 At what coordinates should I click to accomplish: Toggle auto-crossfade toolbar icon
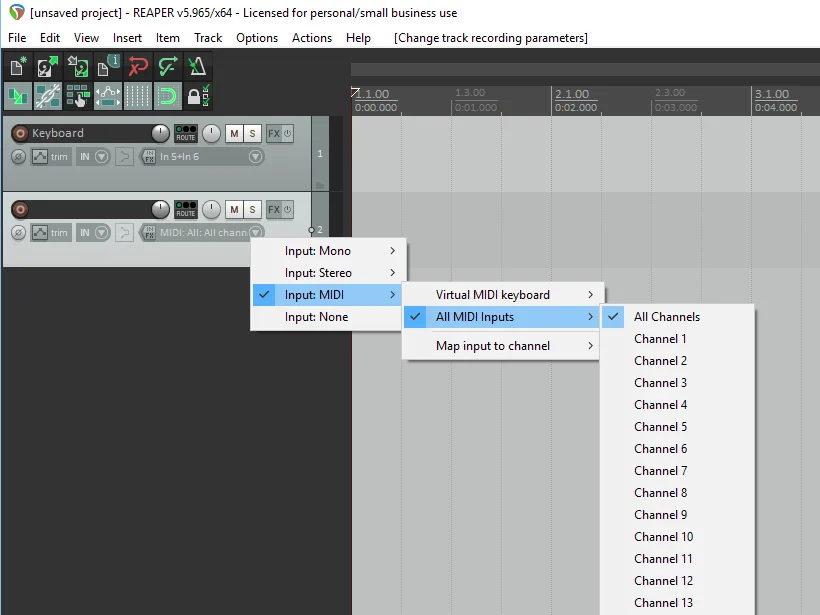tap(18, 96)
